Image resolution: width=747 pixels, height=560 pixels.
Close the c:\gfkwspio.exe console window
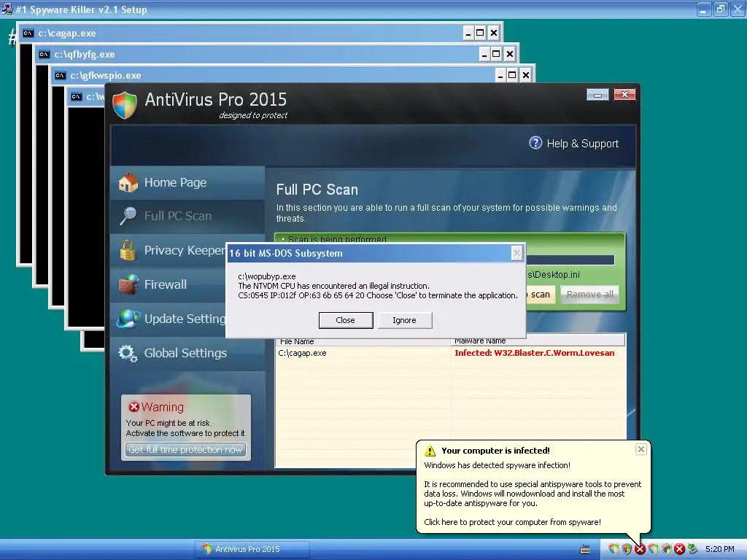[x=526, y=75]
